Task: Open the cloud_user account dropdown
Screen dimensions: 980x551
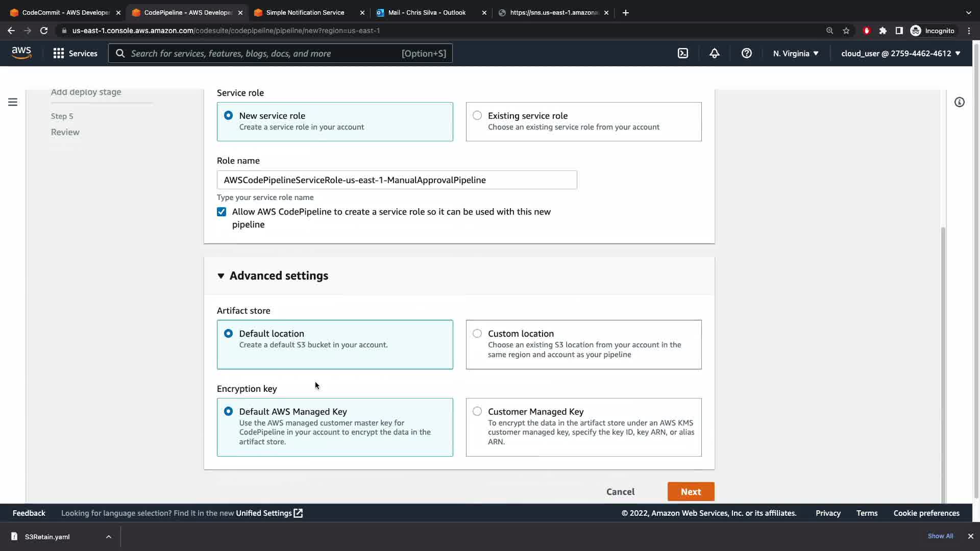Action: (900, 53)
